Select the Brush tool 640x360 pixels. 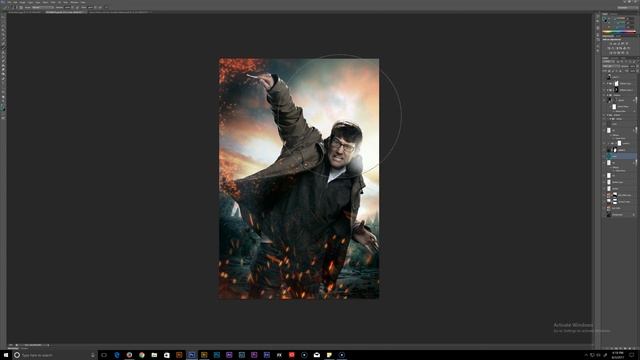click(3, 48)
